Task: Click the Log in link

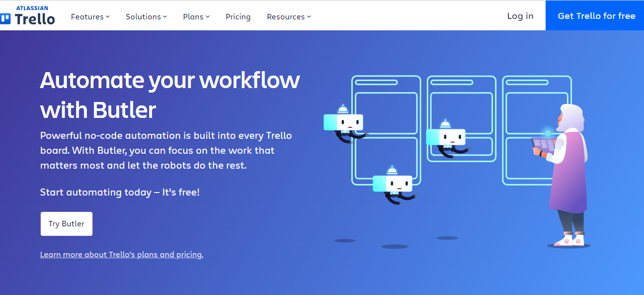Action: [520, 16]
